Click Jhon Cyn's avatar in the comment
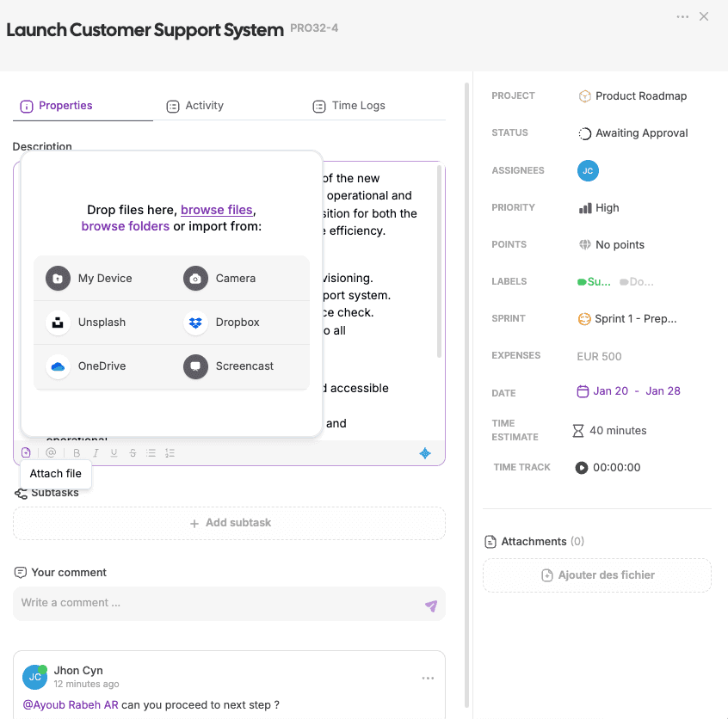Viewport: 728px width, 719px height. 34,677
